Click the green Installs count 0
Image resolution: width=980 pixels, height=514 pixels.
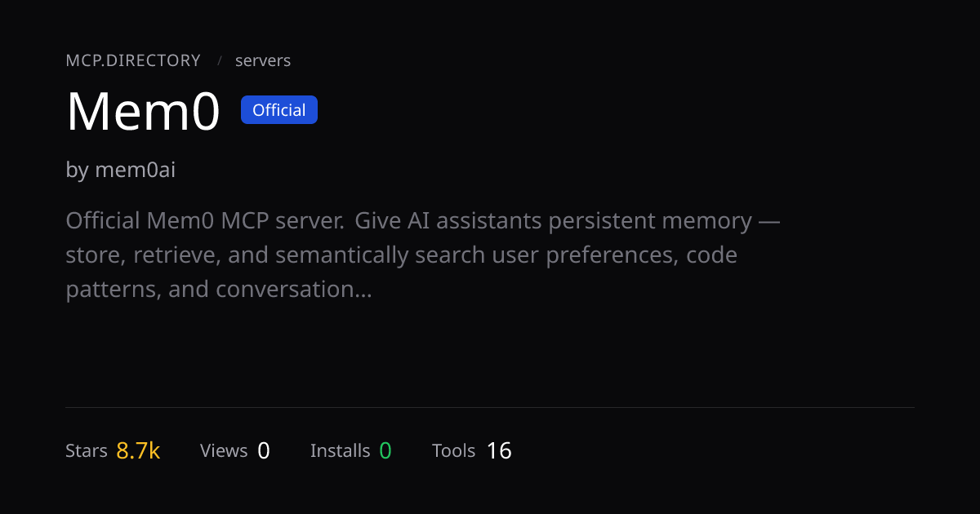point(385,450)
